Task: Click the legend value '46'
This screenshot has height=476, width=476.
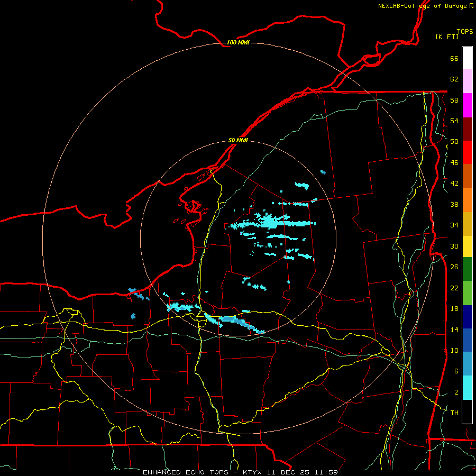Action: pyautogui.click(x=454, y=162)
